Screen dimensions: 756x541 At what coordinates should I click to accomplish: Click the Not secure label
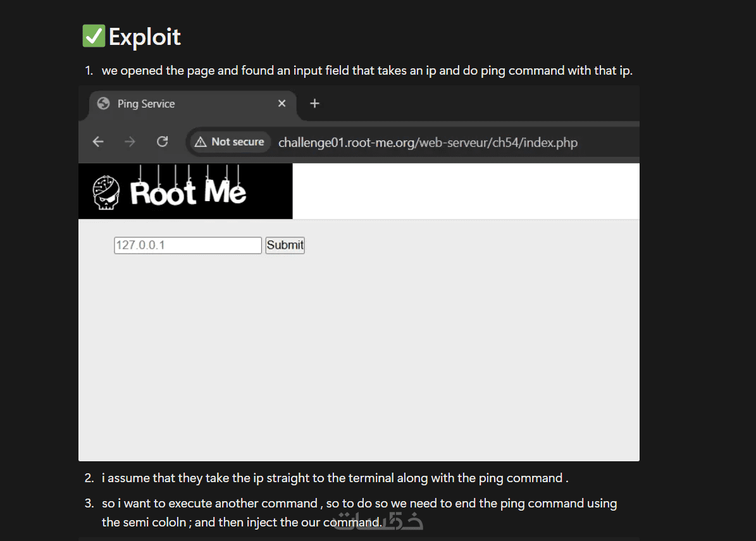tap(237, 142)
